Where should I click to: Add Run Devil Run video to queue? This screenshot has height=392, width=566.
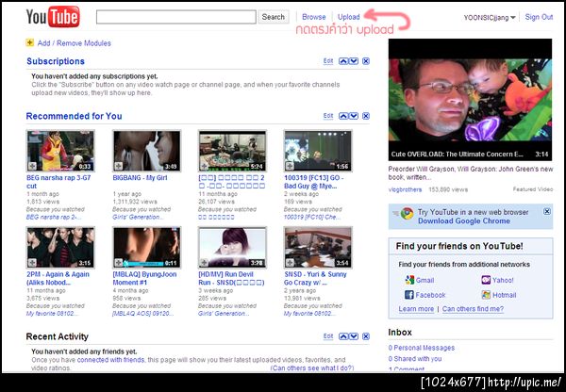(204, 263)
